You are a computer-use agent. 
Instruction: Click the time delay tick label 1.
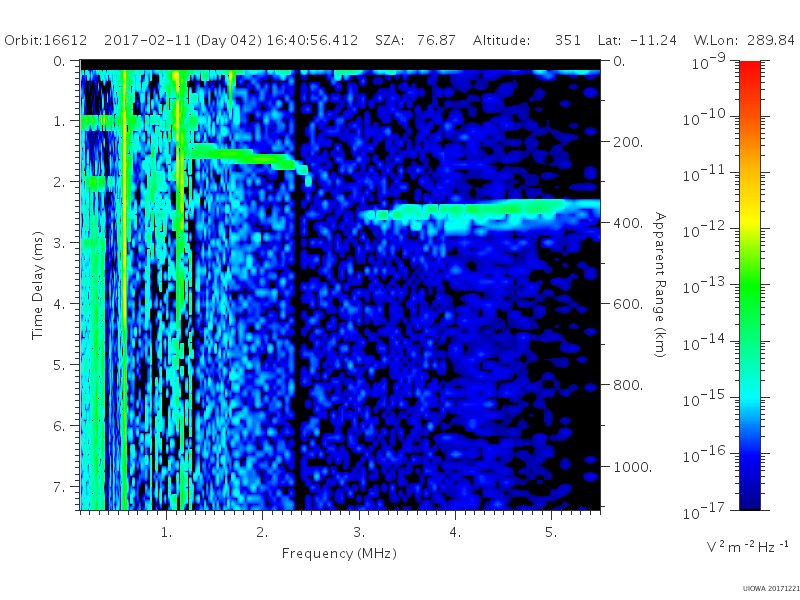point(59,121)
